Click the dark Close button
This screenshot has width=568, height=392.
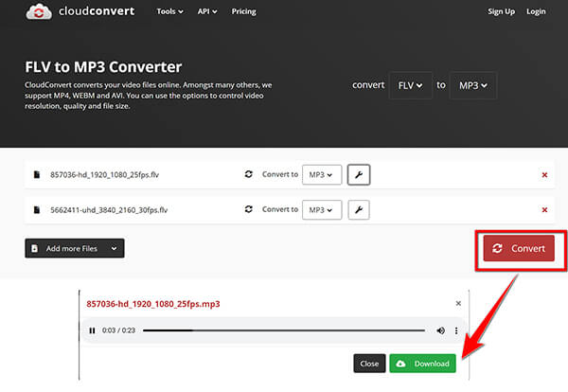click(x=369, y=364)
